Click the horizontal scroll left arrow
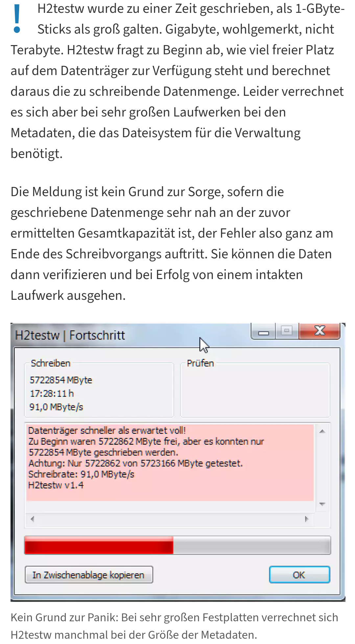Screen dimensions: 355x644 pos(32,519)
